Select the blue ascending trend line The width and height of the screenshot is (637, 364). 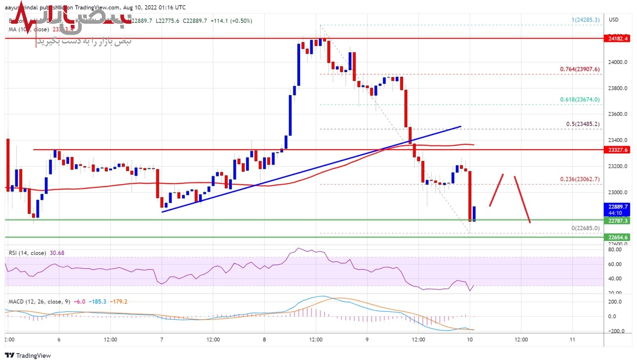(x=311, y=169)
